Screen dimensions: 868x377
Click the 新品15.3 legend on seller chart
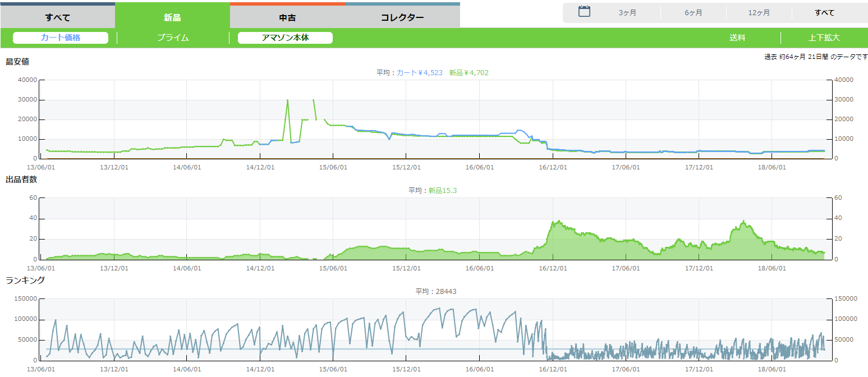(x=443, y=191)
